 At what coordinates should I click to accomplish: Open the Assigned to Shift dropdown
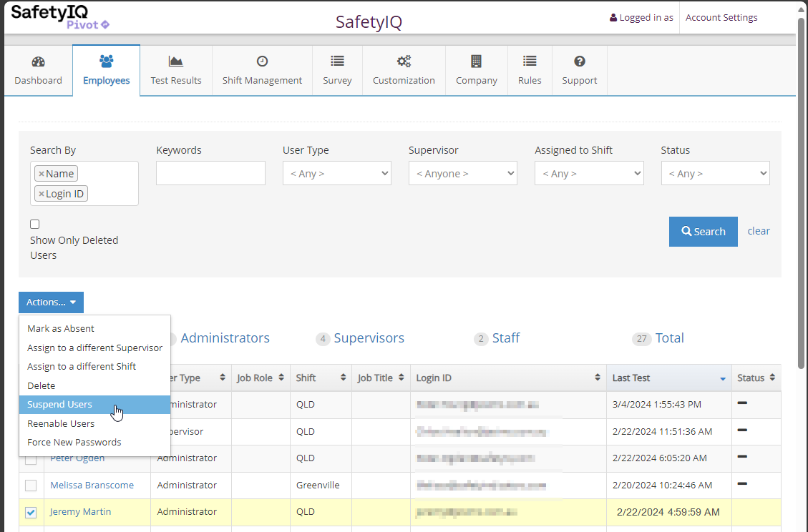pos(588,173)
